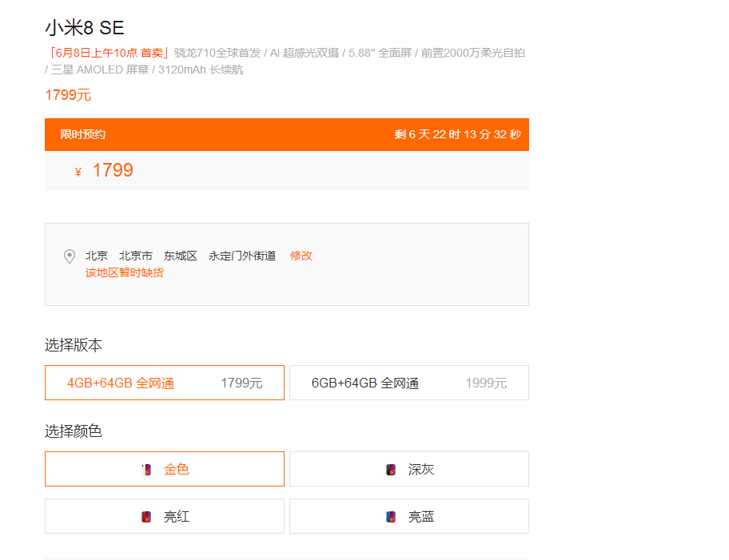
Task: Pick the 深灰 color label
Action: 421,470
